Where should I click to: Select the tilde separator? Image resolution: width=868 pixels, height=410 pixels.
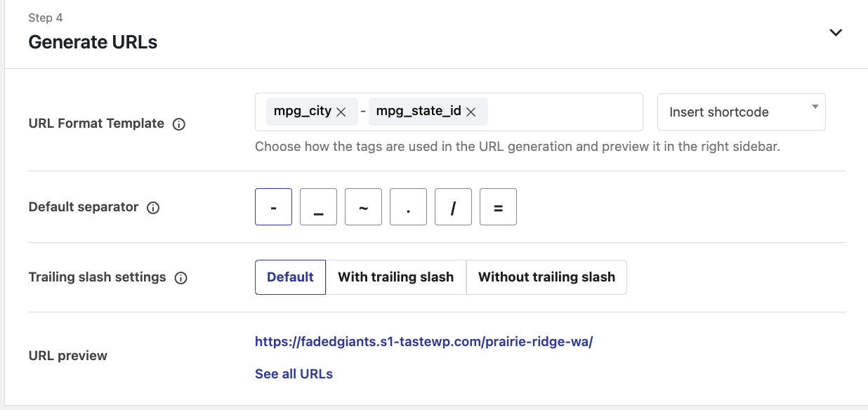(363, 207)
